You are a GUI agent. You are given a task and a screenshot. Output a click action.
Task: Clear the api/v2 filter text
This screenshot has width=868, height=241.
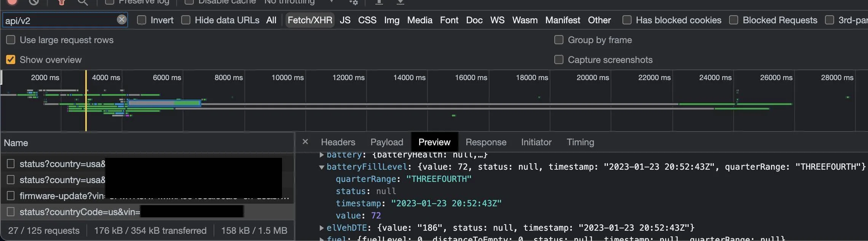pos(121,19)
